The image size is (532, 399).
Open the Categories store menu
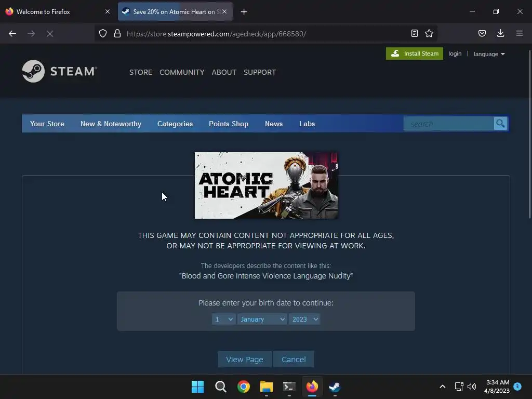pos(175,124)
